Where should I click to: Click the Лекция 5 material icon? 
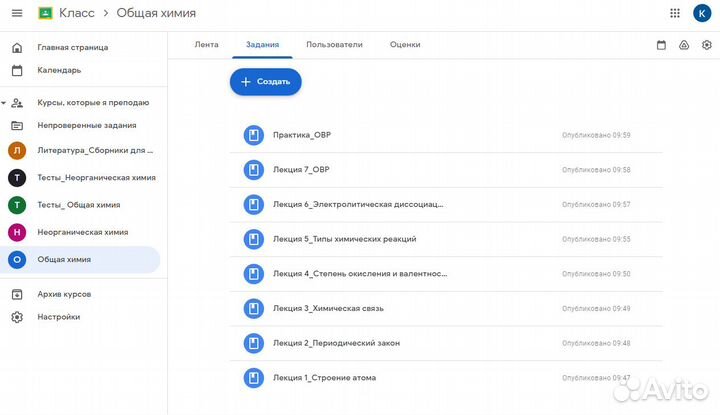coord(253,239)
